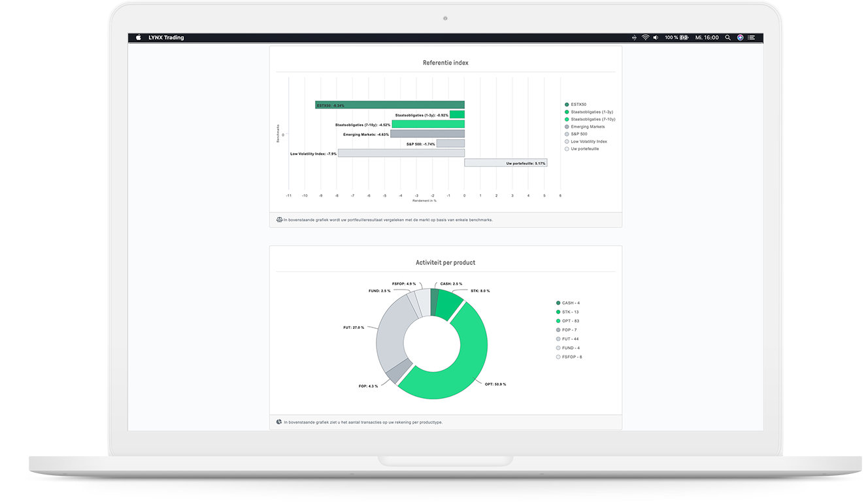
Task: Toggle Low Volatility Index legend entry
Action: [586, 141]
